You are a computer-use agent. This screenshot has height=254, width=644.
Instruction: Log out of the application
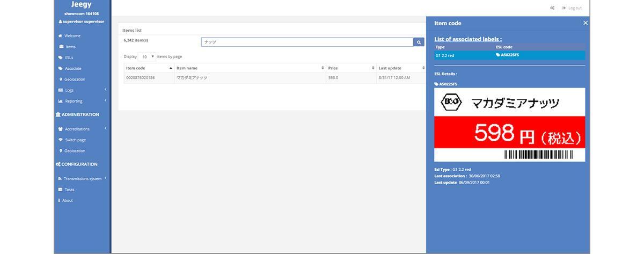[x=572, y=8]
